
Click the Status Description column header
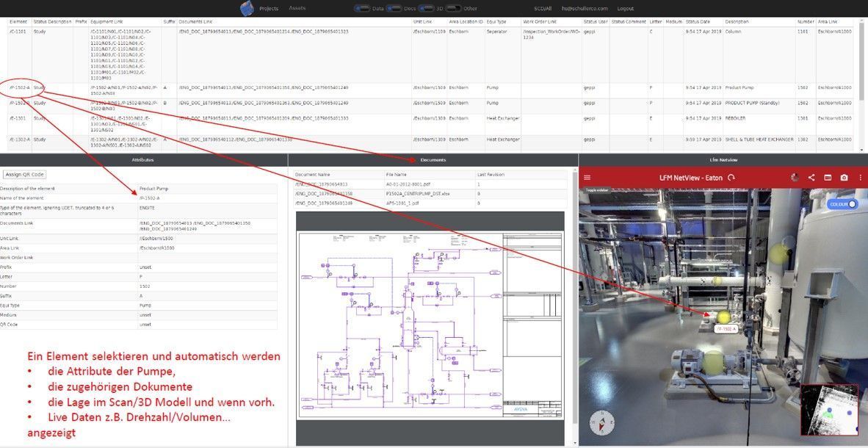pos(52,21)
